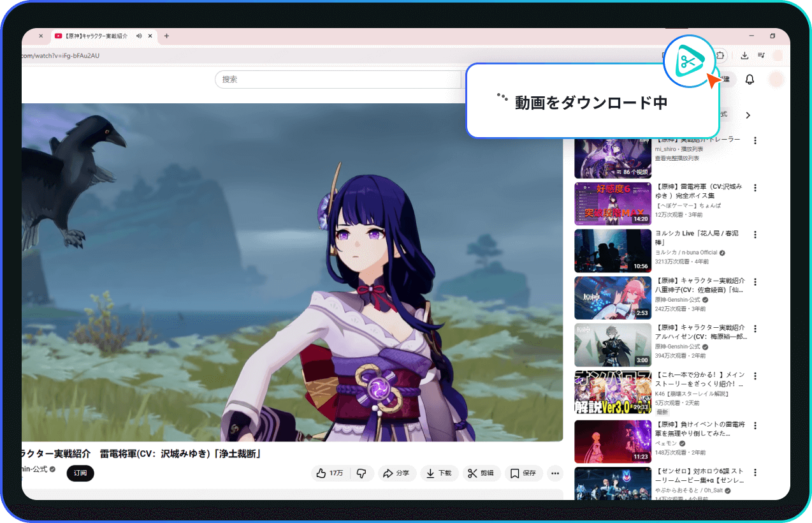This screenshot has width=812, height=523.
Task: Open menu for 負けイベントの雷電将軍 video
Action: (x=755, y=425)
